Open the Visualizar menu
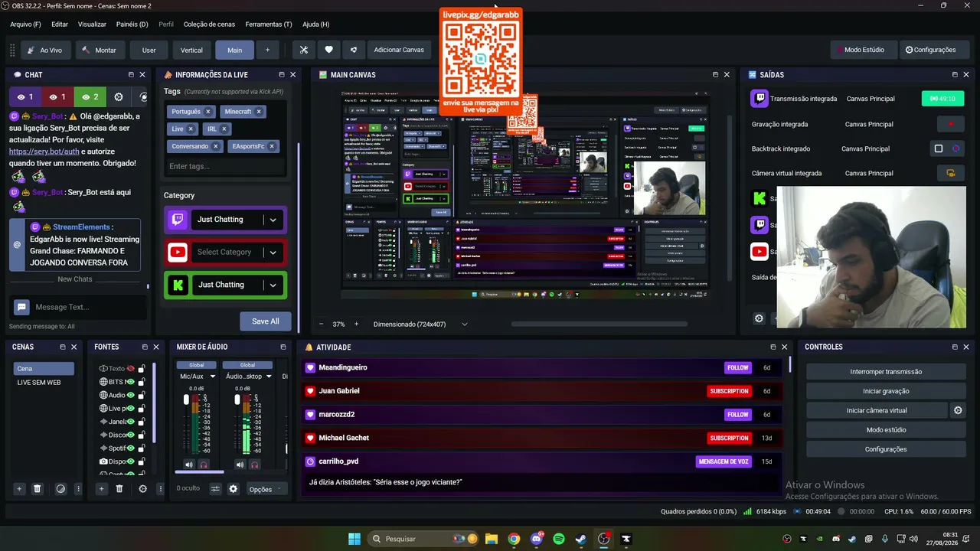 (x=92, y=24)
